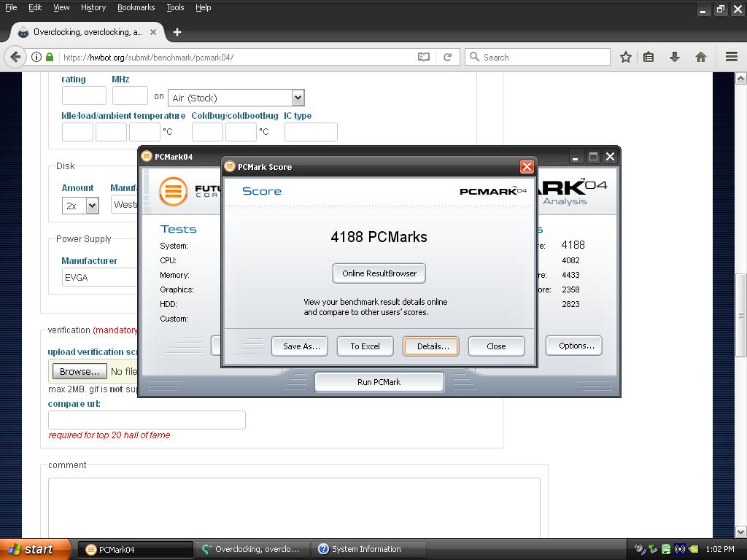Click the 4188 PCMarks score text

[x=379, y=237]
